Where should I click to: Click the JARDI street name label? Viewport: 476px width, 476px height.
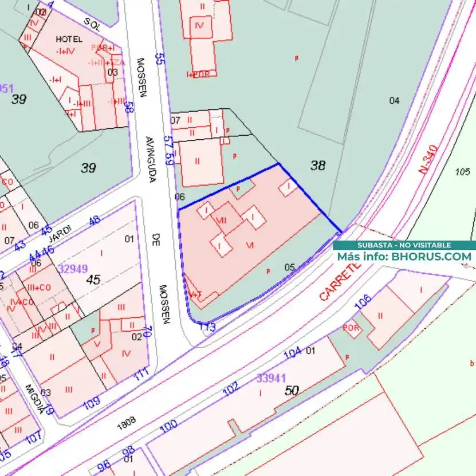pyautogui.click(x=60, y=234)
